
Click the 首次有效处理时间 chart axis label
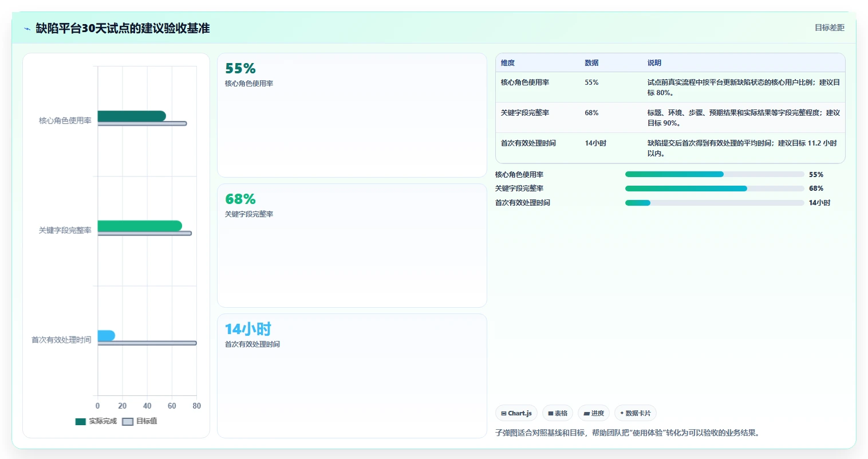61,340
